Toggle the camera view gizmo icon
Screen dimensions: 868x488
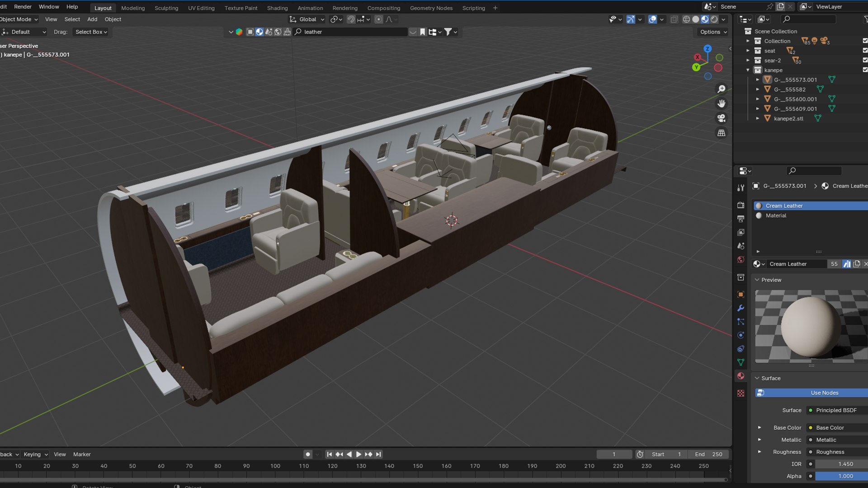pyautogui.click(x=722, y=118)
